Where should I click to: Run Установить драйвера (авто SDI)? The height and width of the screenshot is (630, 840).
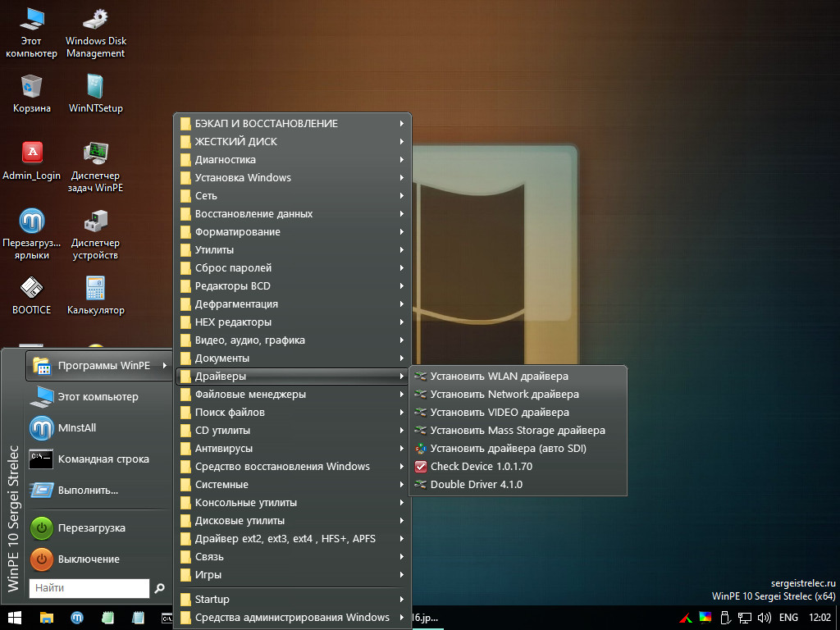point(518,449)
